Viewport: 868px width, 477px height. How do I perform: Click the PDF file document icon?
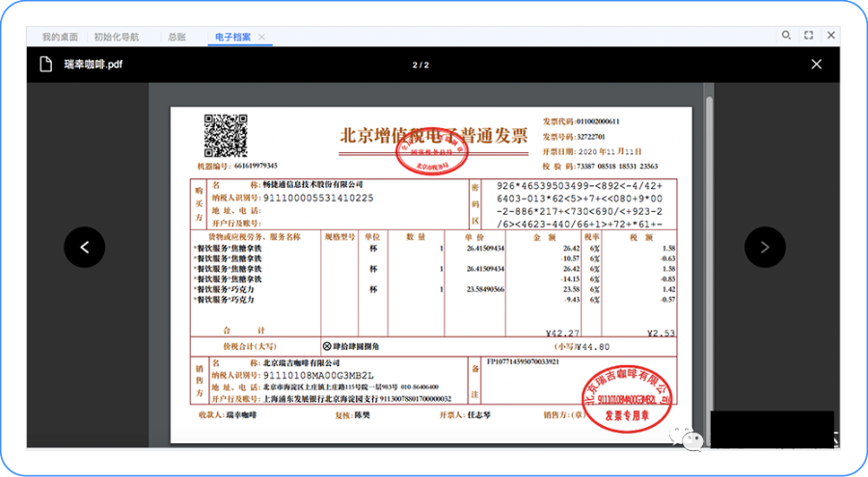pos(46,65)
